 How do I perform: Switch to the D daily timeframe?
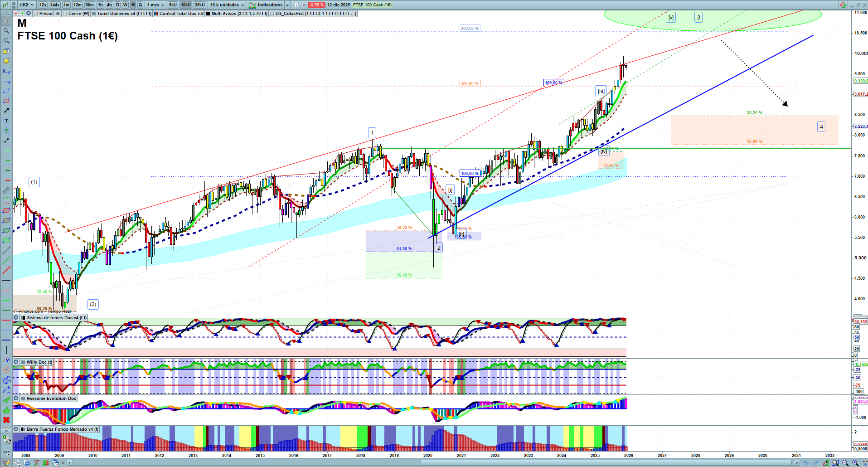point(117,5)
